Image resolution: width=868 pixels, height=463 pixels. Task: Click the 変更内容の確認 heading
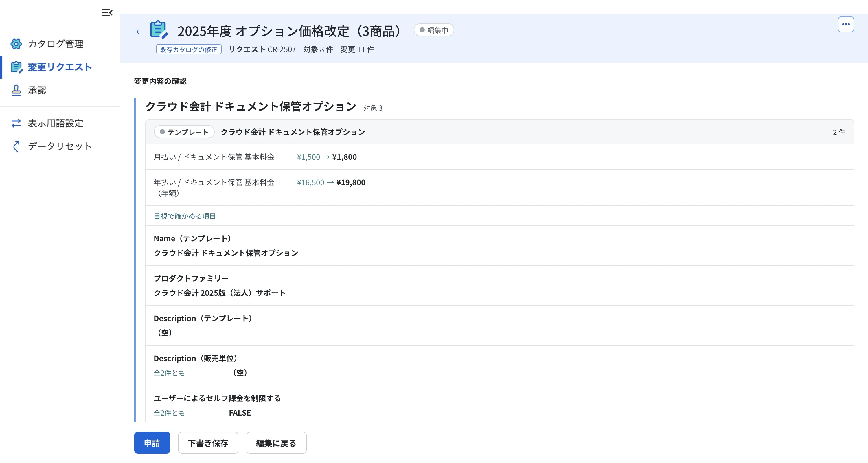click(160, 81)
